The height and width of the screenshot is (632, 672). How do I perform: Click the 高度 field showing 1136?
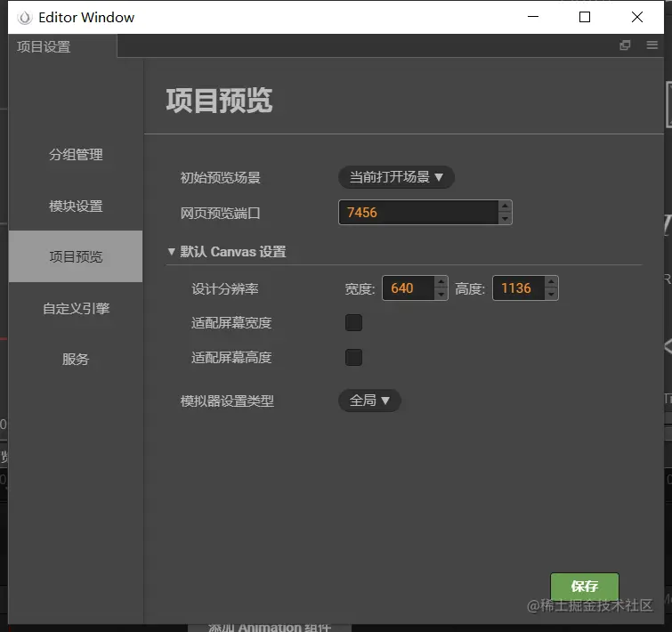click(x=519, y=288)
